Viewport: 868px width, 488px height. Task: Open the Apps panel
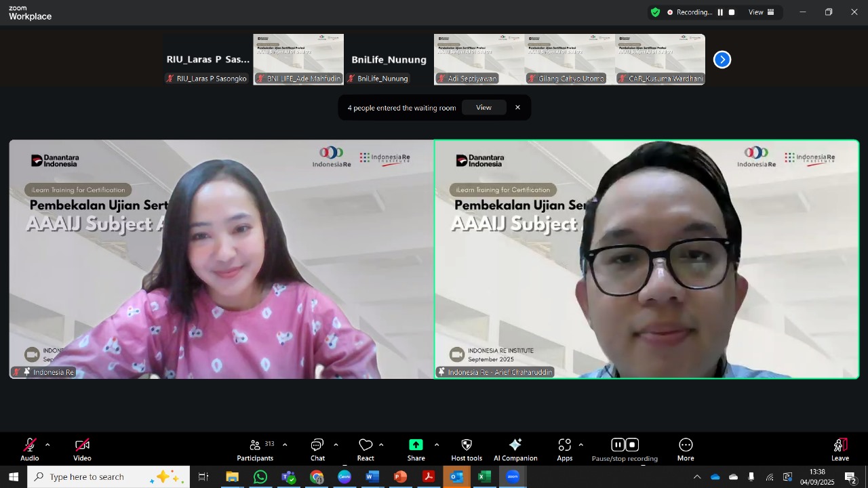pyautogui.click(x=565, y=449)
